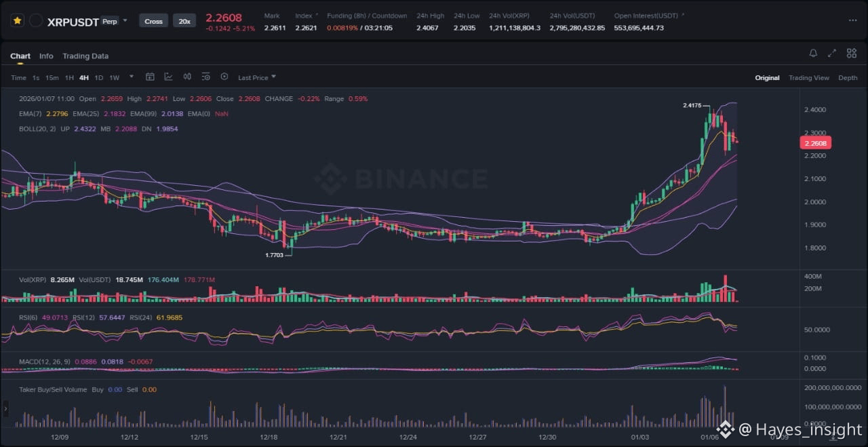The image size is (868, 447).
Task: Expand chart to fullscreen with arrows icon
Action: tap(832, 53)
